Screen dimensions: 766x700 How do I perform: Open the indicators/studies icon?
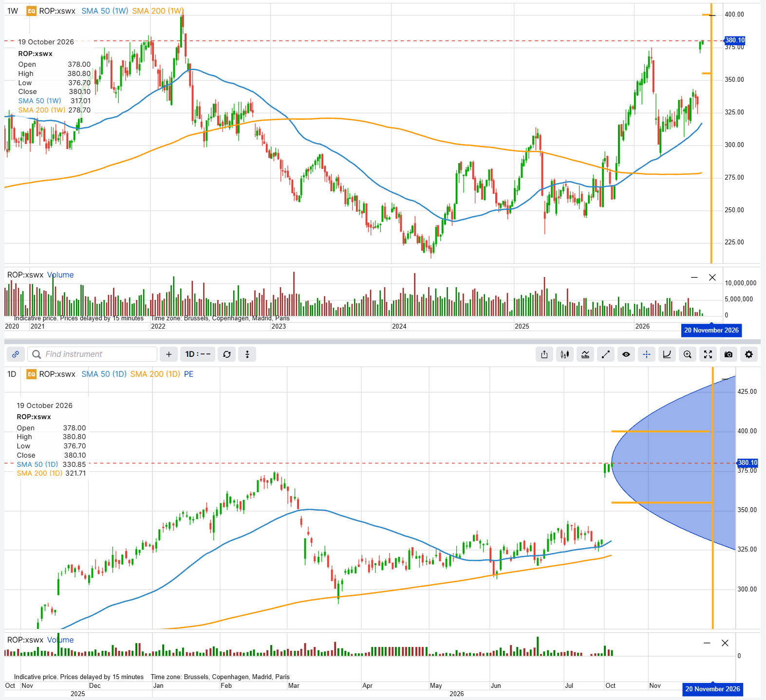[x=585, y=354]
